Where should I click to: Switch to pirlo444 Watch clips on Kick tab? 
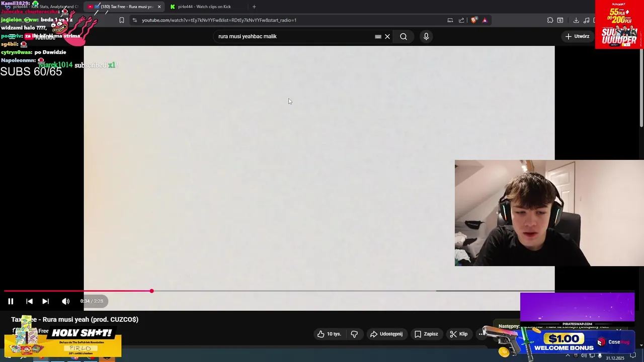pyautogui.click(x=204, y=7)
